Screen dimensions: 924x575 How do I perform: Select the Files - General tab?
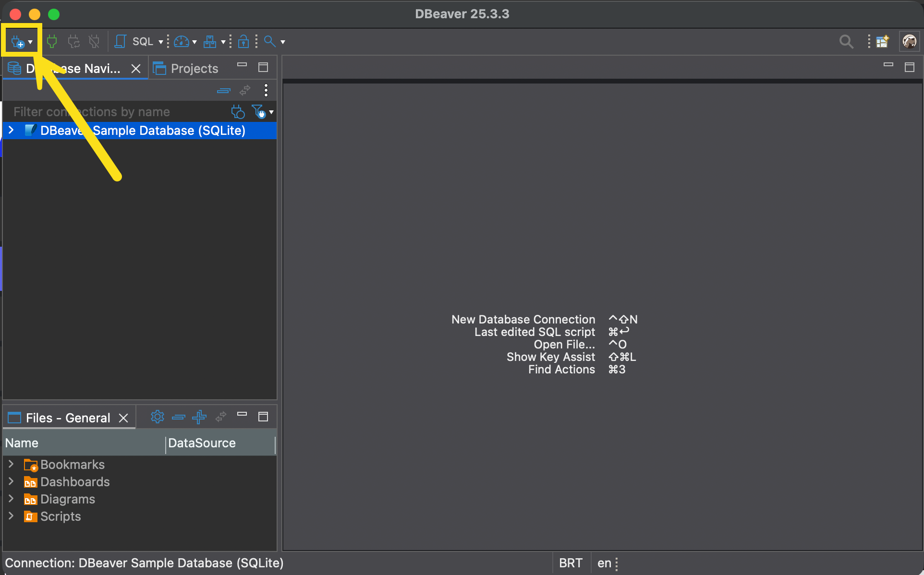67,418
